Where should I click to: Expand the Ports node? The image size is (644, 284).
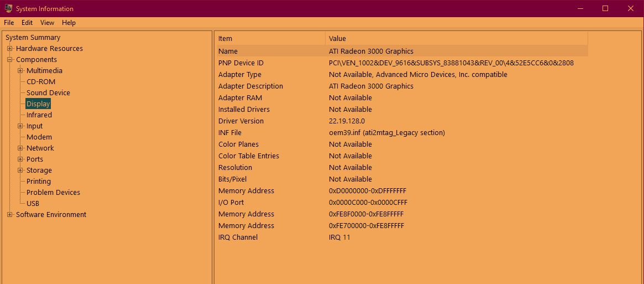pyautogui.click(x=20, y=159)
